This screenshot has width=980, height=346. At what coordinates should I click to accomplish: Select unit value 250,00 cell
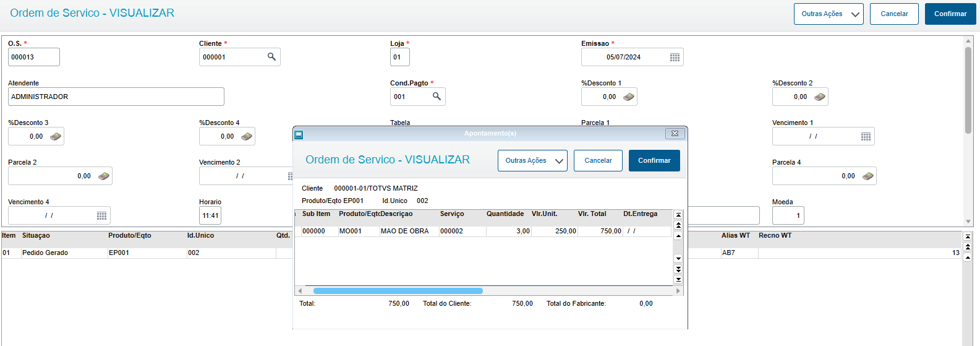point(555,231)
